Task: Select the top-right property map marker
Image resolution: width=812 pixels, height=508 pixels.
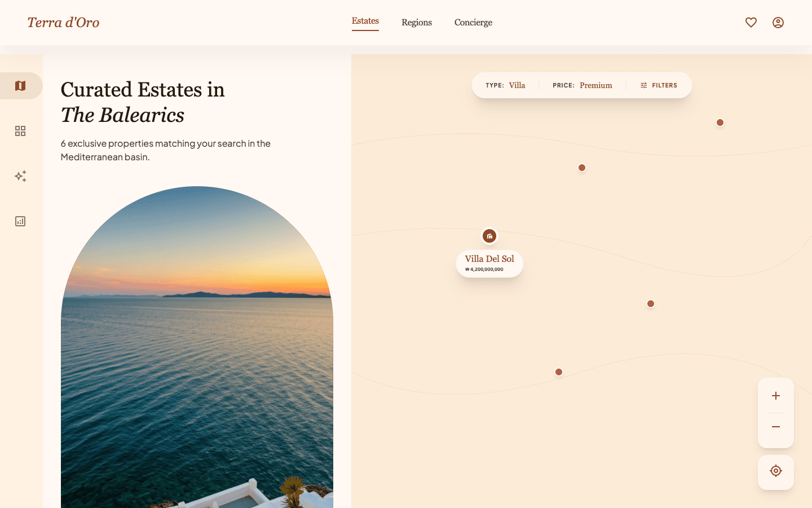Action: [x=720, y=122]
